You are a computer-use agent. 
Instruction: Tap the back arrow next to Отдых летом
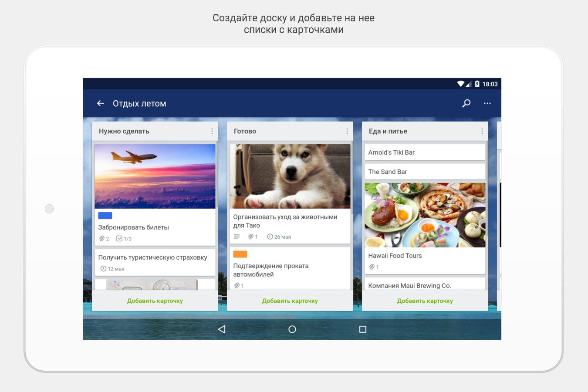101,103
